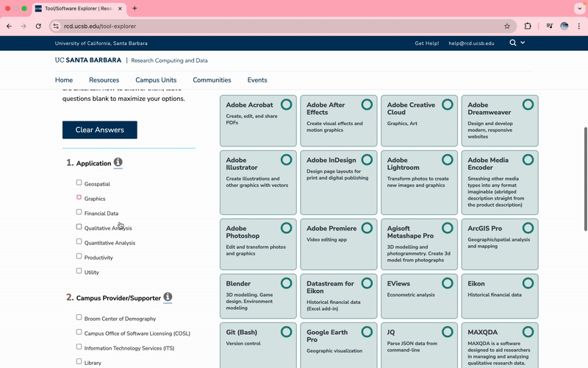This screenshot has width=588, height=368.
Task: Check Campus Office of Software Licensing checkbox
Action: (x=79, y=332)
